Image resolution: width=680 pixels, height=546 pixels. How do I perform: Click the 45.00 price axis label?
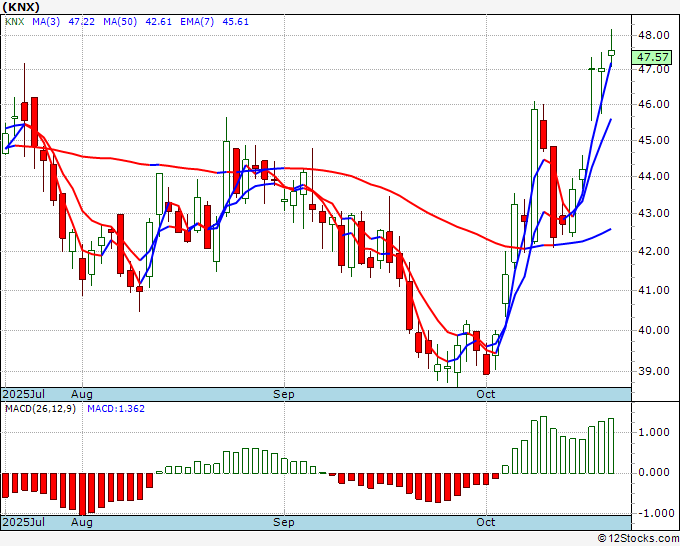pos(654,141)
